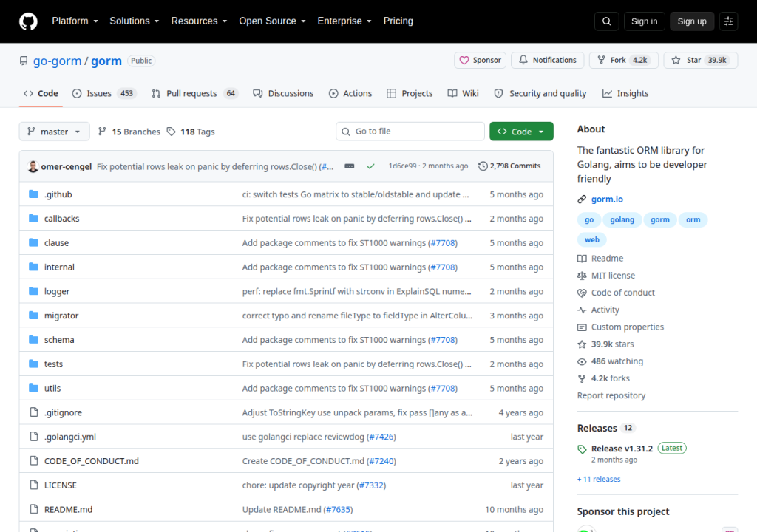Click the fork icon beside 4.2k forks
The image size is (757, 532).
click(582, 378)
